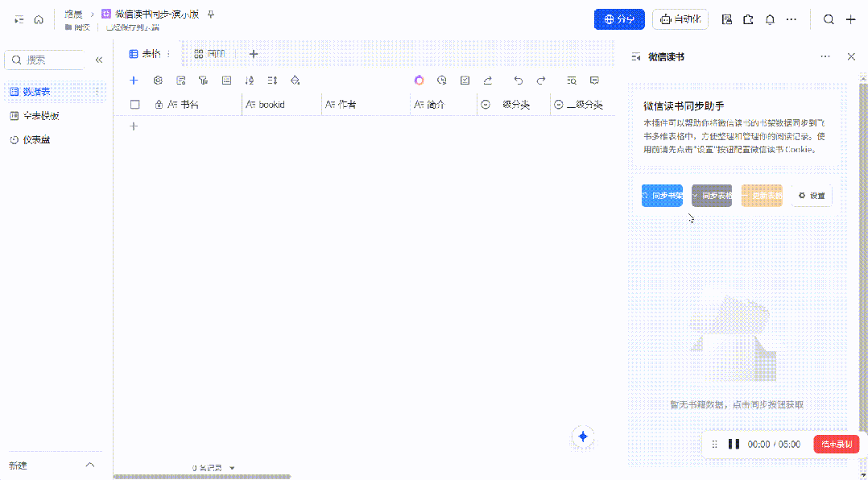Open the 表格 view tab
868x480 pixels.
[145, 54]
